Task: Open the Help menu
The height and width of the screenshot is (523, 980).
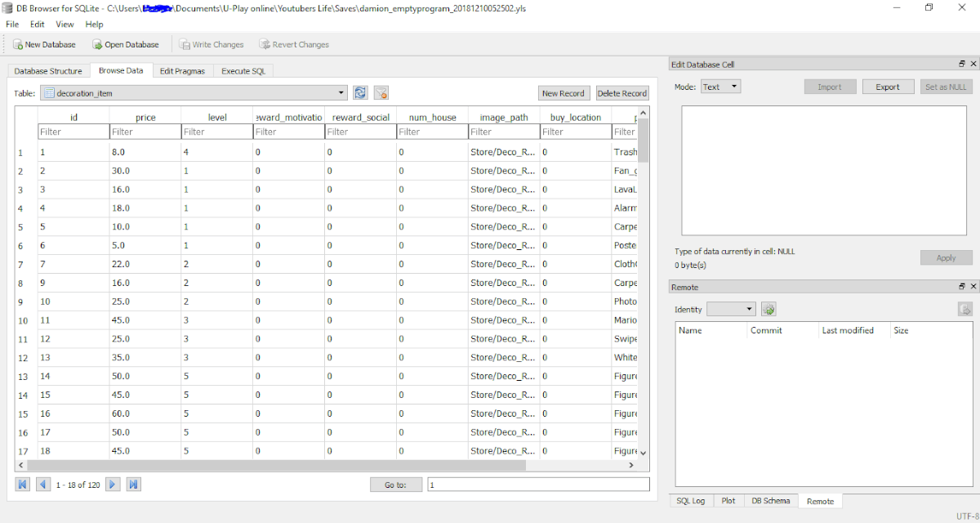Action: pos(94,25)
